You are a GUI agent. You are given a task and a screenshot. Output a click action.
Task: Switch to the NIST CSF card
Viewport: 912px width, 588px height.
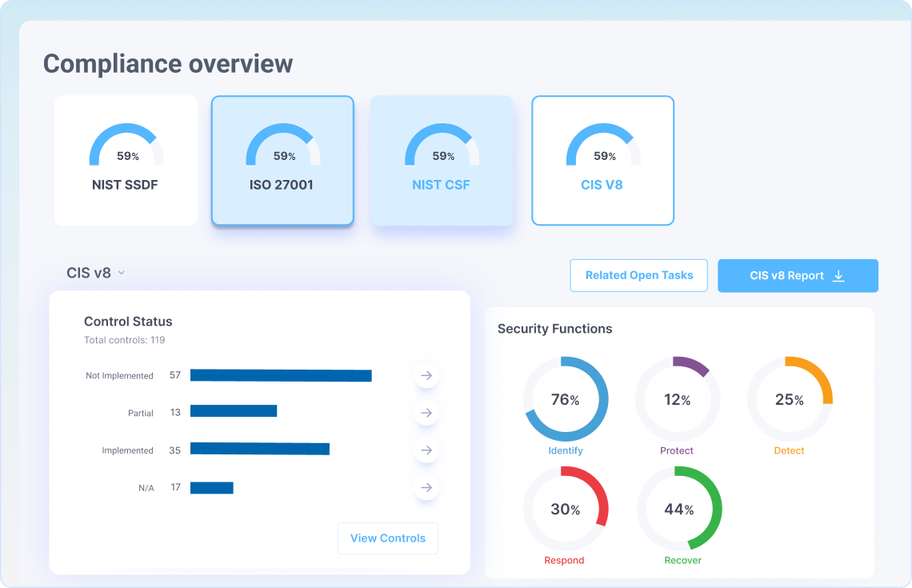coord(441,161)
